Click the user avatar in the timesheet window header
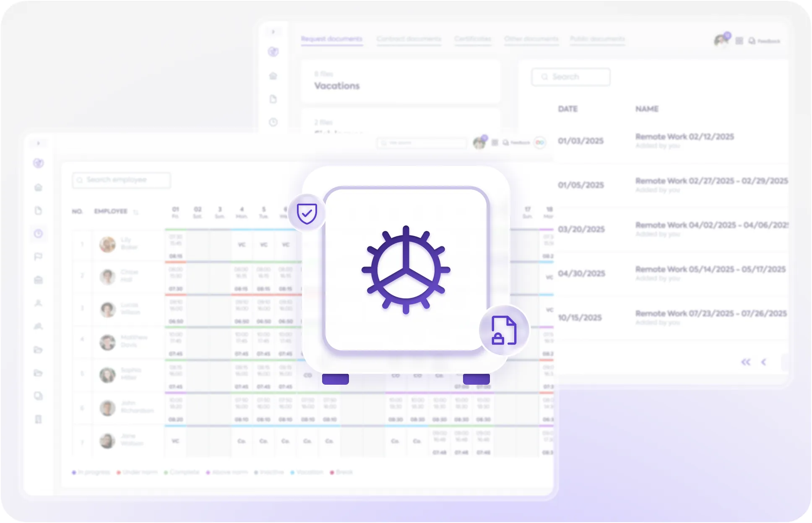 pos(479,142)
